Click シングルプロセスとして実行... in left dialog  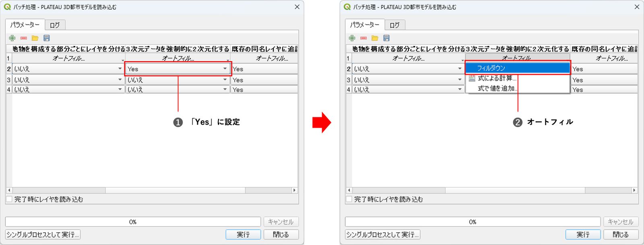click(43, 235)
